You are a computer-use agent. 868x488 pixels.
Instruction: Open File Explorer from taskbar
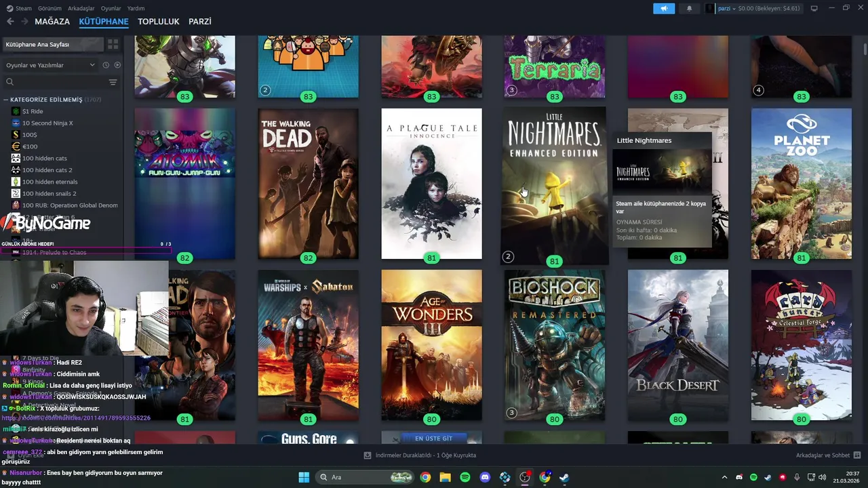tap(445, 477)
